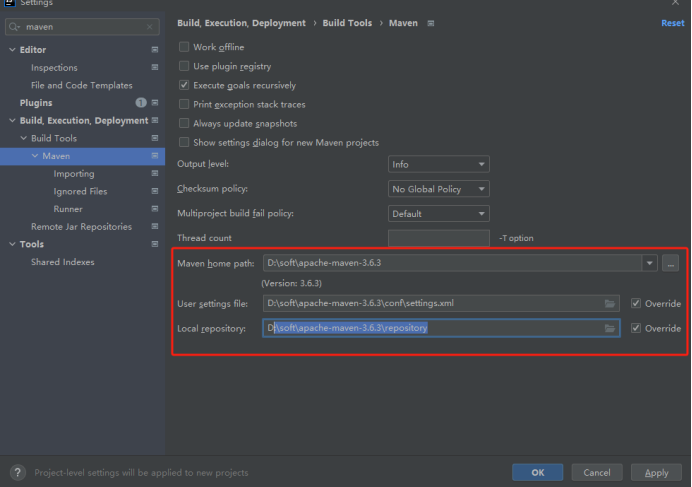Enable Always update snapshots
The image size is (692, 487).
(184, 123)
